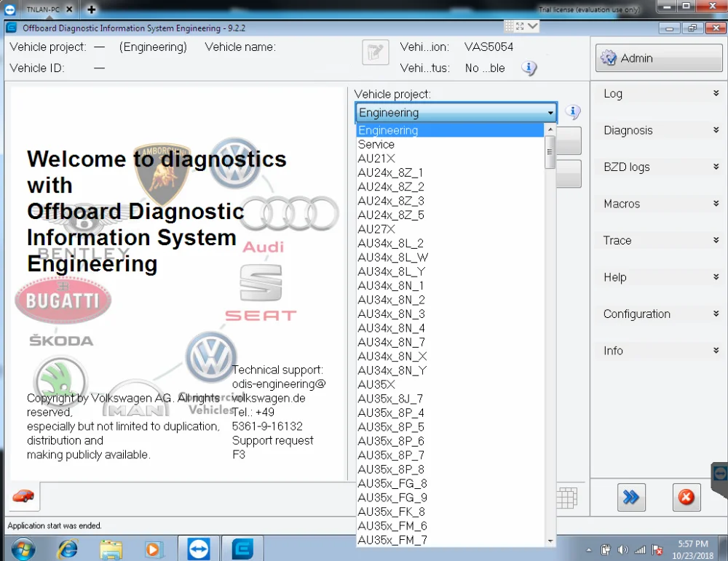Select AU35x_FM_7 at list bottom
Screen dimensions: 728x561
pos(450,540)
